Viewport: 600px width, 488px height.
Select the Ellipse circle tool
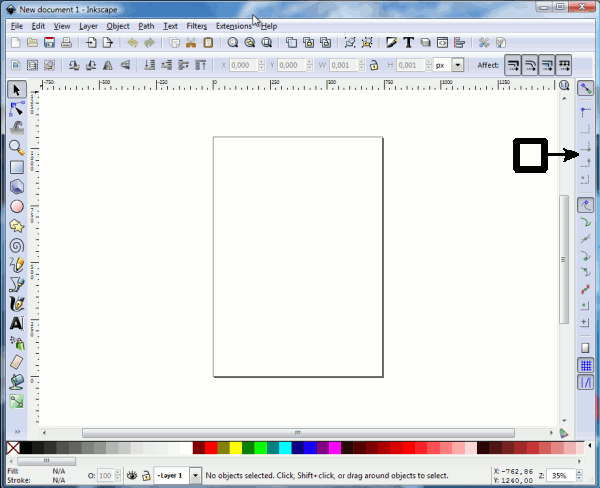17,206
